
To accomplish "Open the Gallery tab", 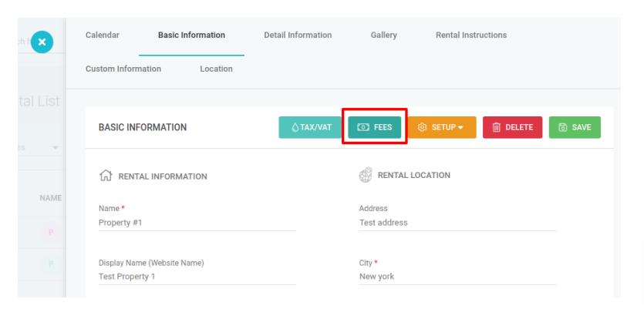I will click(x=383, y=35).
